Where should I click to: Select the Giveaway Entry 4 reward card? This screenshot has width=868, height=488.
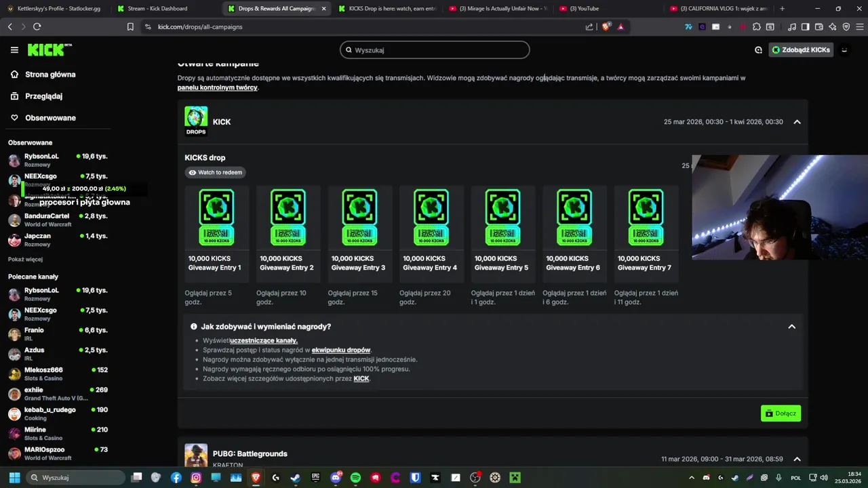point(431,234)
